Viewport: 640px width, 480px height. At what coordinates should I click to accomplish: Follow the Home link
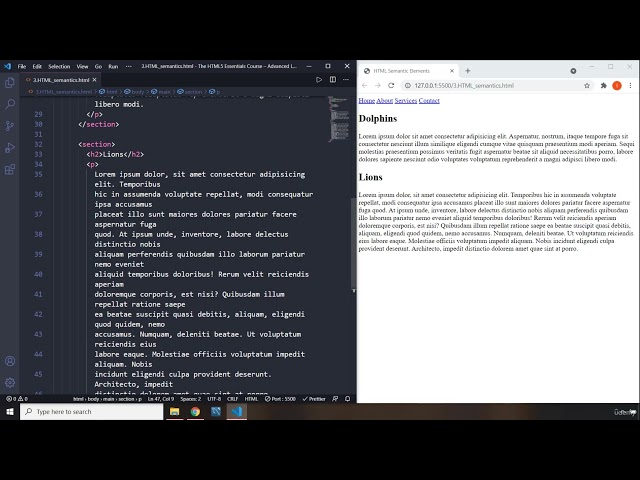pos(367,100)
